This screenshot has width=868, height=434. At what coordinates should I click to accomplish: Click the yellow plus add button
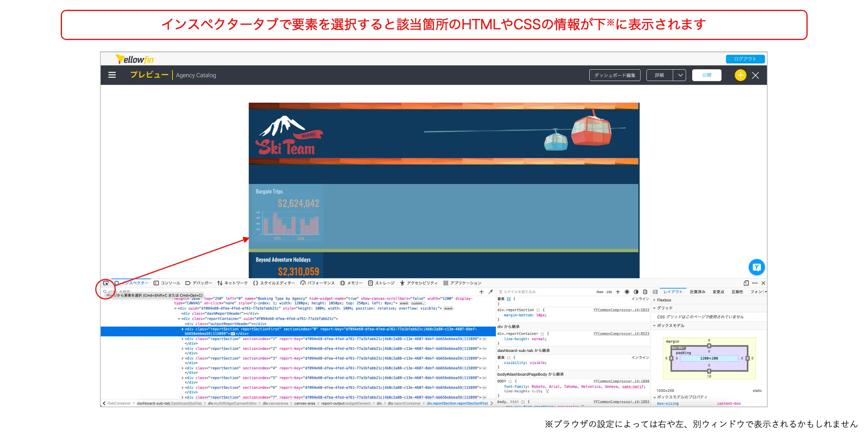click(x=740, y=75)
